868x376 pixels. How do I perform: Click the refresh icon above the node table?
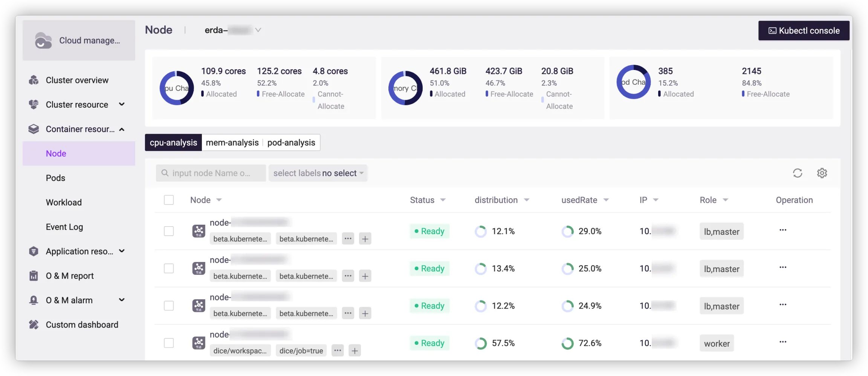pyautogui.click(x=797, y=173)
